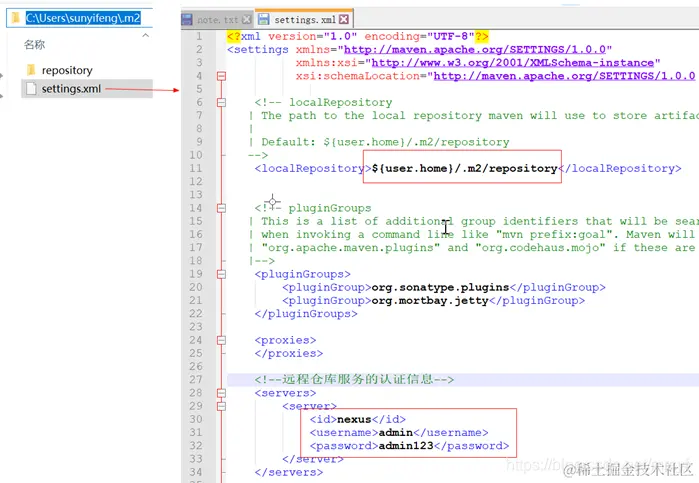Collapse the pluginGroups comment fold on line 14
The height and width of the screenshot is (483, 699).
click(221, 208)
